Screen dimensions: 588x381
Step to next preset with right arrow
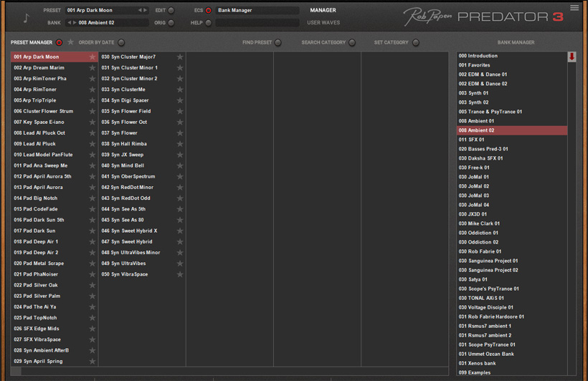click(146, 10)
